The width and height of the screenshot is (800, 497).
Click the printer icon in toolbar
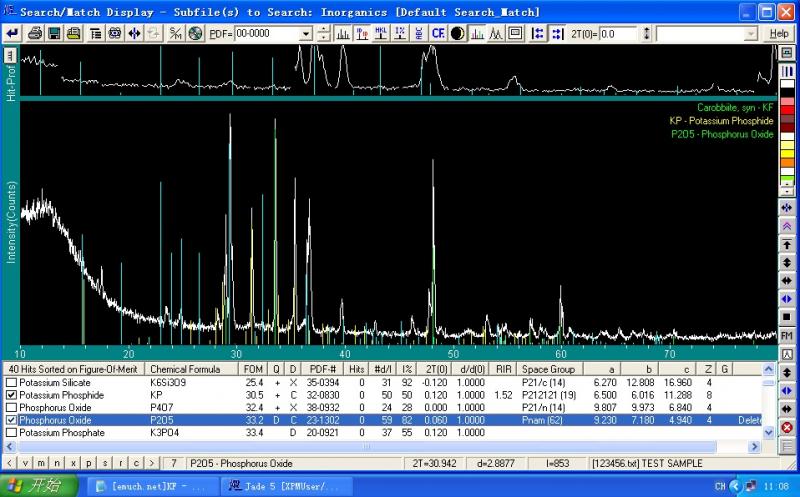click(x=35, y=33)
